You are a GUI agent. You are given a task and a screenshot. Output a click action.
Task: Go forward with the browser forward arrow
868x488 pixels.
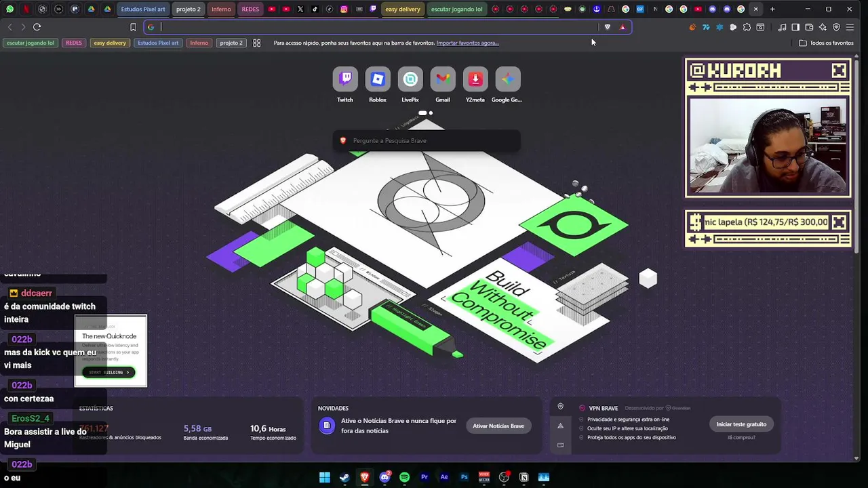point(23,27)
